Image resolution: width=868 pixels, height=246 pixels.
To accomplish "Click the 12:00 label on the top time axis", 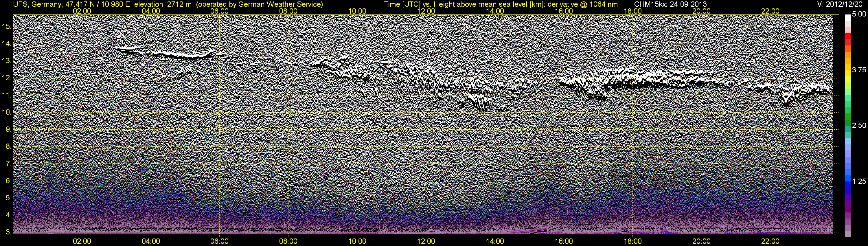I will coord(426,11).
